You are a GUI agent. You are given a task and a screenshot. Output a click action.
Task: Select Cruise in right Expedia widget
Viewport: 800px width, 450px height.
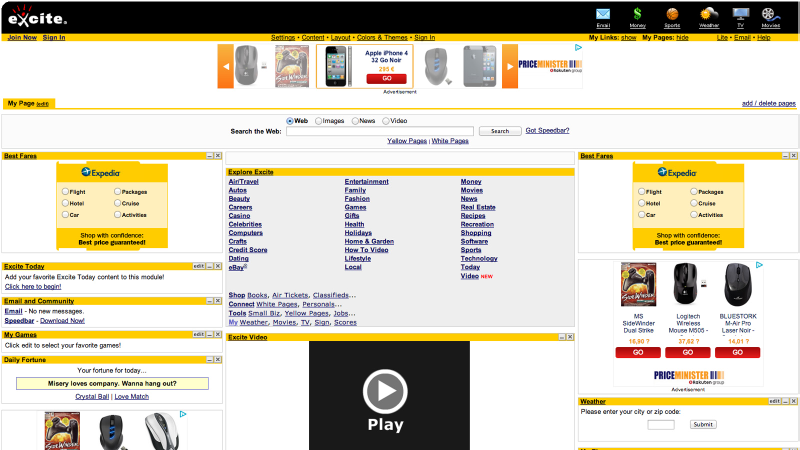(694, 203)
